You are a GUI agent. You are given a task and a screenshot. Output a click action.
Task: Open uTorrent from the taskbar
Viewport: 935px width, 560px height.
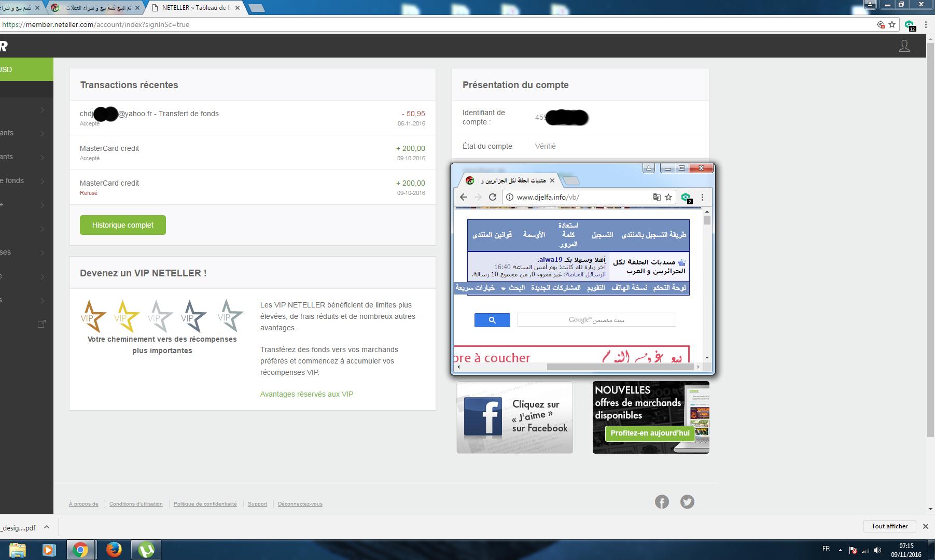tap(146, 550)
